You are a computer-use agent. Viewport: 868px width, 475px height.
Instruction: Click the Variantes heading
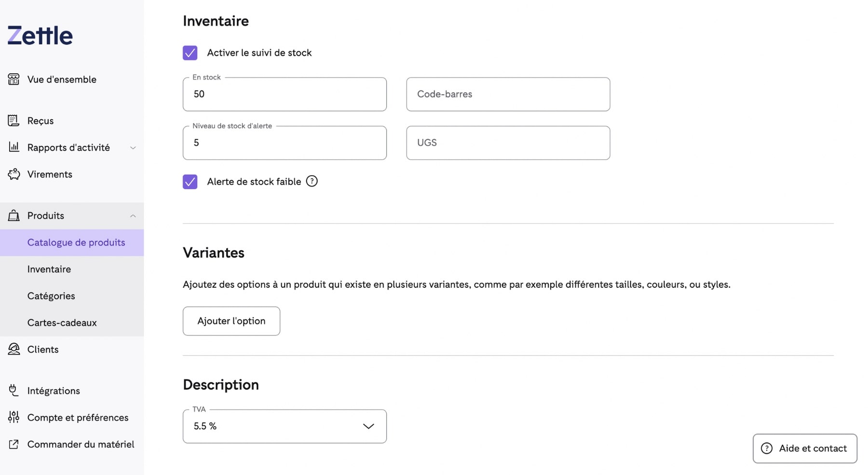214,252
